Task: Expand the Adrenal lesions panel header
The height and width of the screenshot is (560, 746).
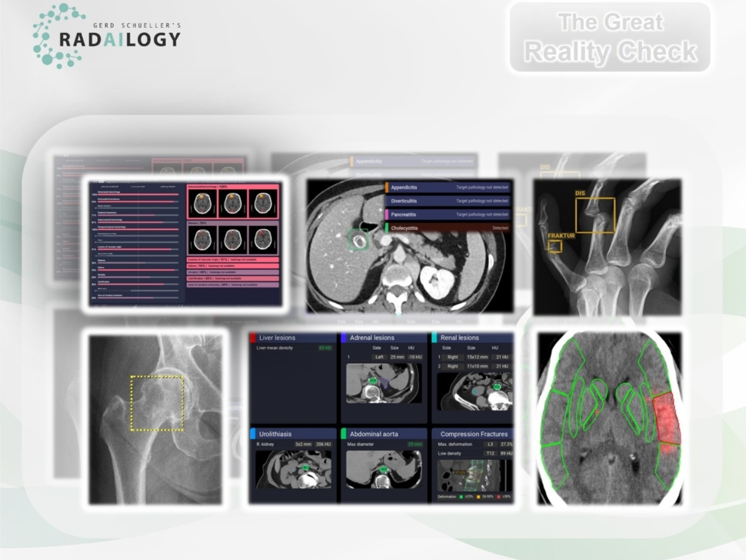Action: (x=382, y=338)
